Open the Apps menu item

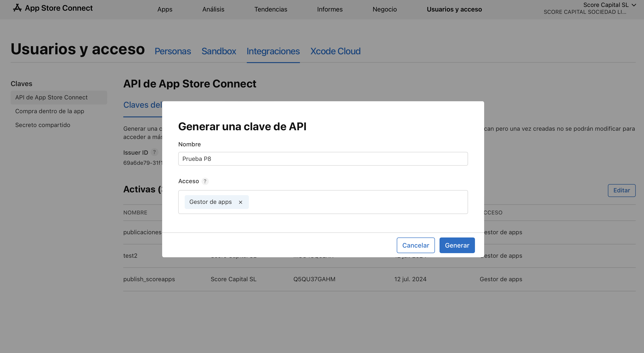[x=165, y=9]
